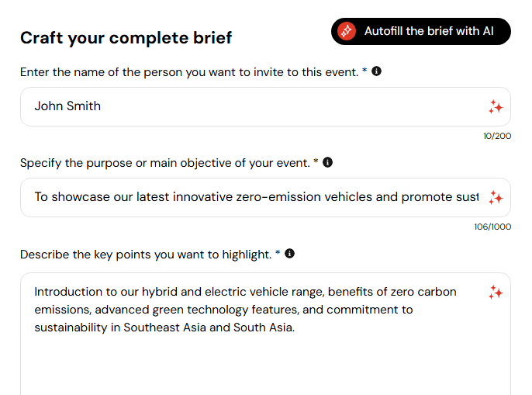Click the required asterisk after event purpose label
The image size is (532, 395).
tap(316, 161)
